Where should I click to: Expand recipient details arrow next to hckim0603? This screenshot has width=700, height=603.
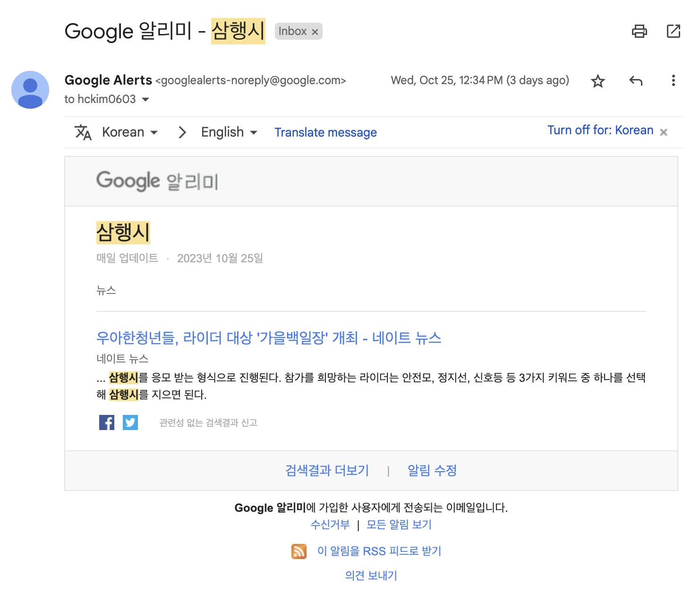[145, 99]
